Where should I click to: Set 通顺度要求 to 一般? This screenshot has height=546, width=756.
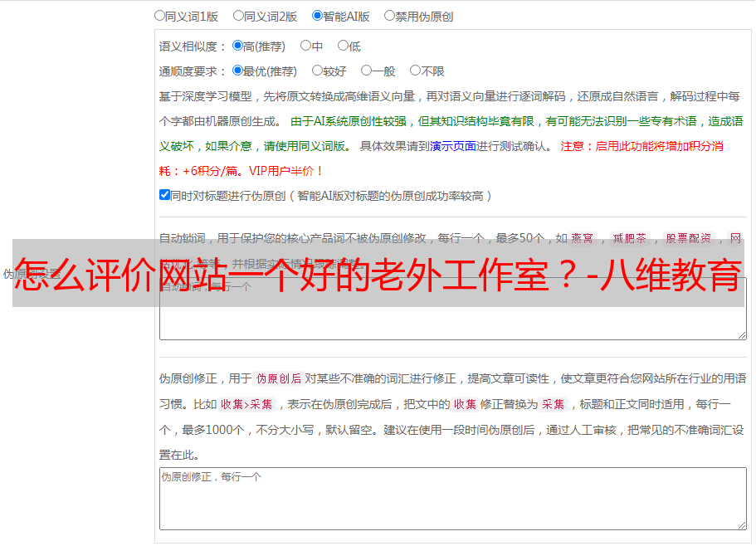[x=367, y=71]
